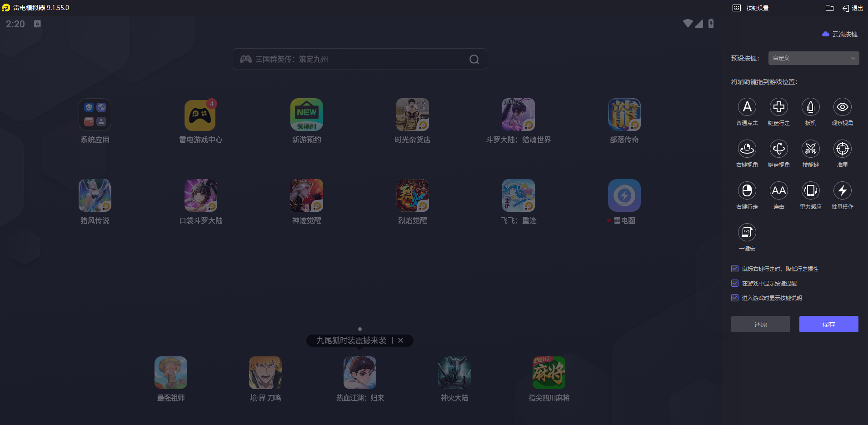This screenshot has height=425, width=868.
Task: Launch the 口袋斗罗大陆 game
Action: (201, 195)
